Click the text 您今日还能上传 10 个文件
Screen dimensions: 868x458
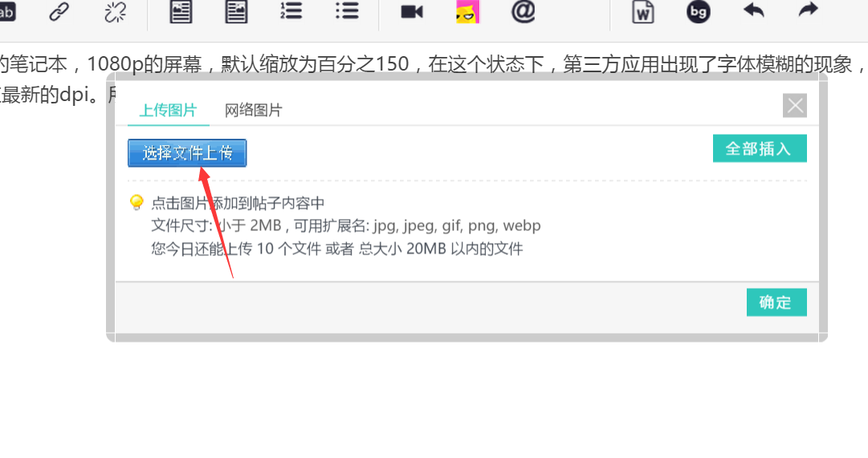point(236,249)
